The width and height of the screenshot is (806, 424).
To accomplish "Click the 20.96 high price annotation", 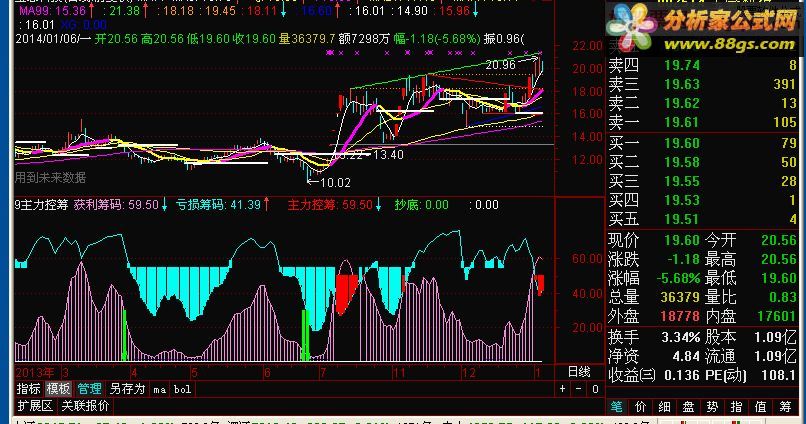I will 500,65.
